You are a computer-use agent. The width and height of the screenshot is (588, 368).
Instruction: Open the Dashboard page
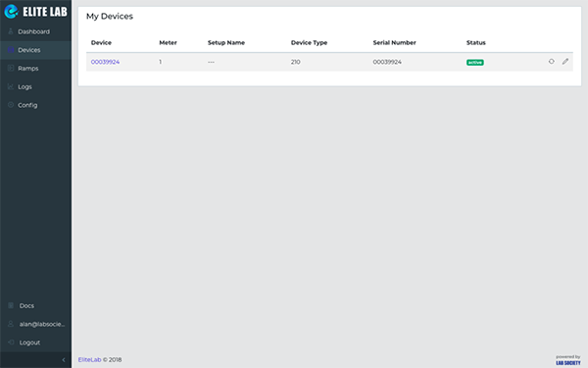pyautogui.click(x=35, y=31)
